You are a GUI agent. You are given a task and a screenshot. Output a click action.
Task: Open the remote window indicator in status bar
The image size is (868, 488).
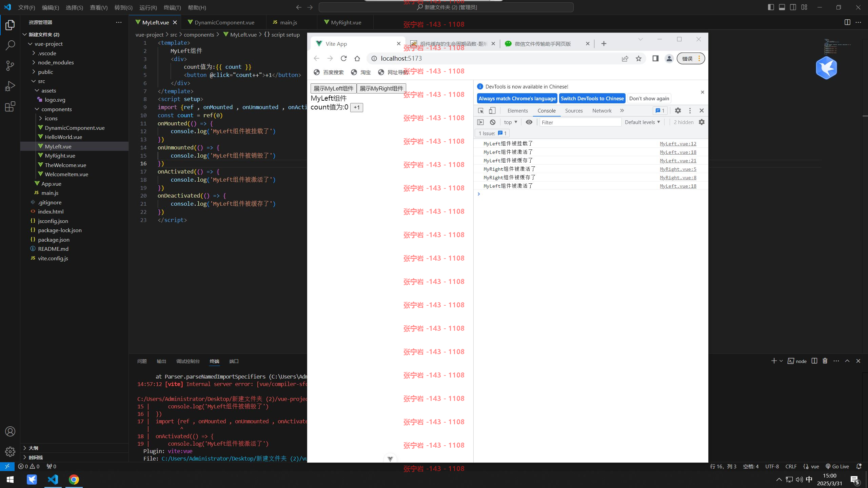tap(7, 466)
